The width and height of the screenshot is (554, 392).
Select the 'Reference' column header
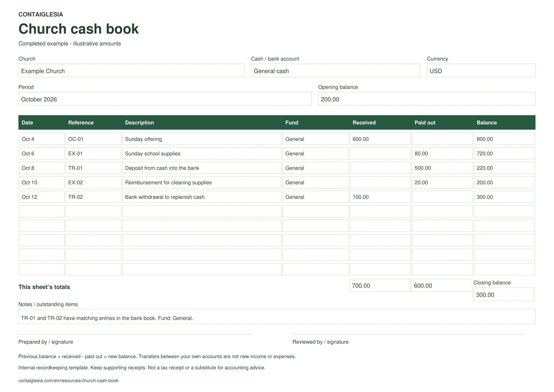[x=81, y=123]
